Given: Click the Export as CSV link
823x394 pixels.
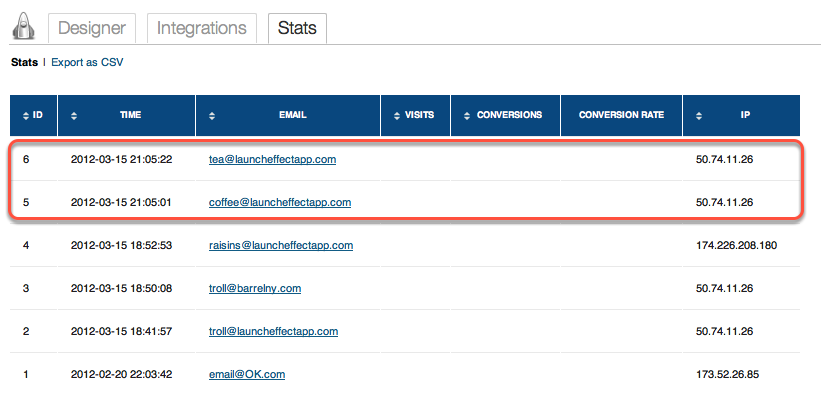Looking at the screenshot, I should [x=87, y=62].
